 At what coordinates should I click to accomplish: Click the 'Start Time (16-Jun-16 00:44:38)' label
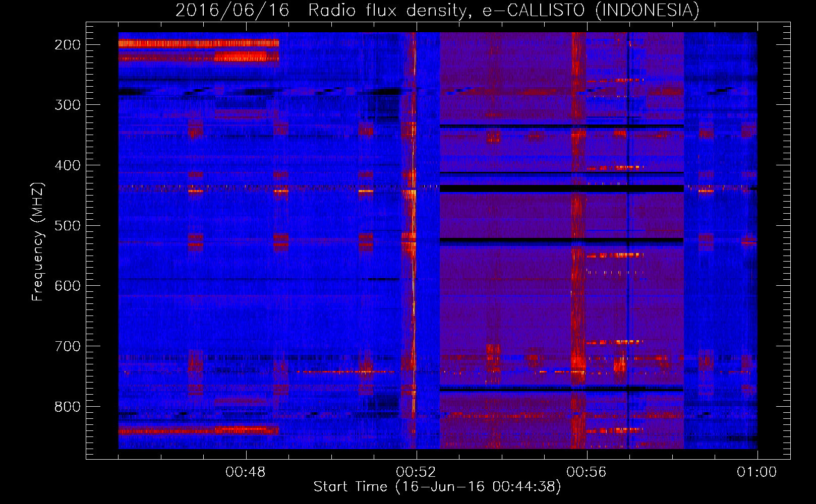coord(437,486)
